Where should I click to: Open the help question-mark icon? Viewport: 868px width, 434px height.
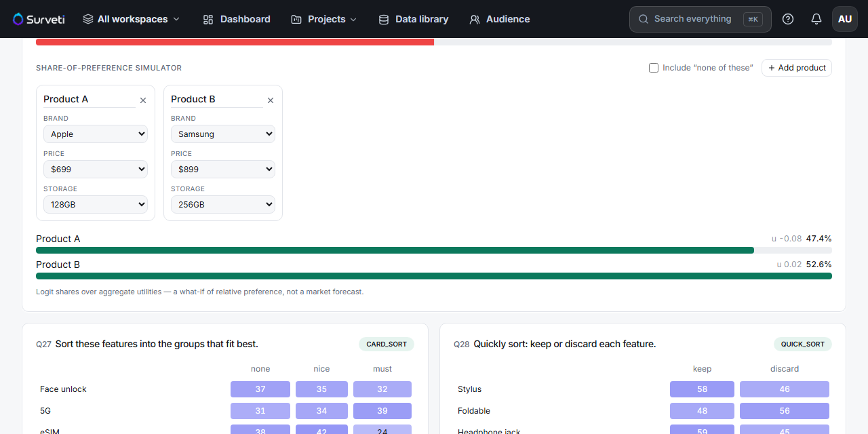click(788, 19)
